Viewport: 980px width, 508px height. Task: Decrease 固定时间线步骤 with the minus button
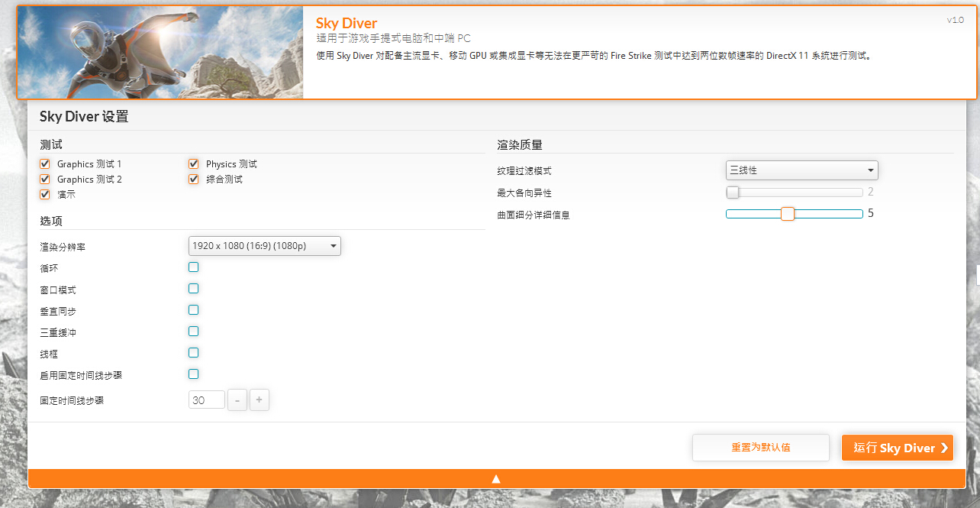click(x=237, y=400)
